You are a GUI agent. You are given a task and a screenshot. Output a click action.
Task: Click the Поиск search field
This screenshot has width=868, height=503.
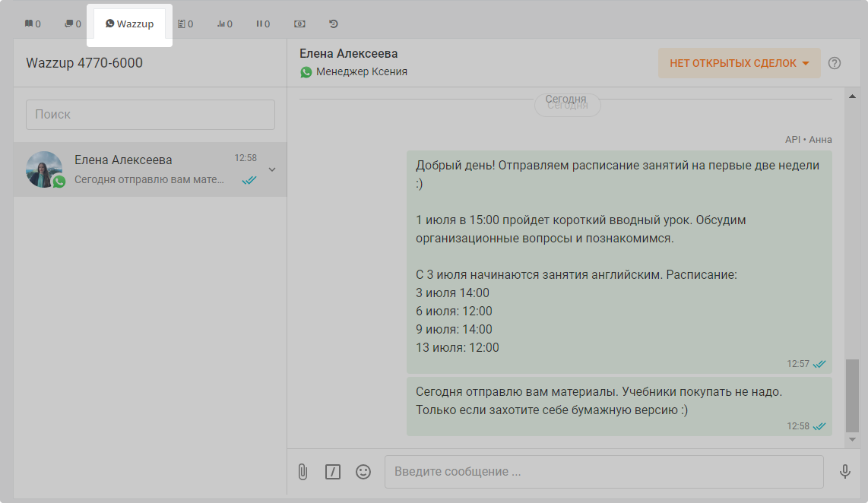(x=150, y=115)
